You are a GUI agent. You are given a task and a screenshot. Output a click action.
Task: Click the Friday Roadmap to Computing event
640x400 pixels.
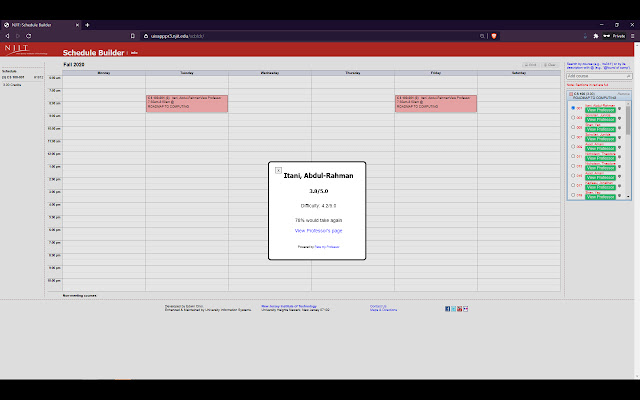(x=436, y=104)
